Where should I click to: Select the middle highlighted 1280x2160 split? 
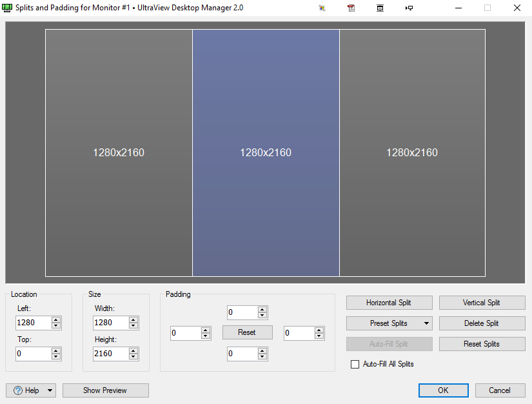coord(266,153)
